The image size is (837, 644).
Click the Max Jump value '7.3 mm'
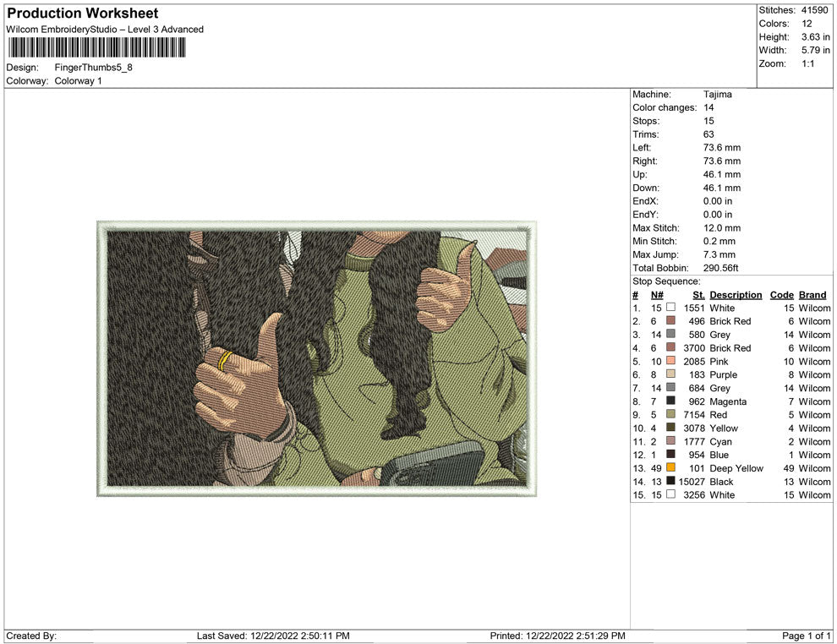(719, 254)
